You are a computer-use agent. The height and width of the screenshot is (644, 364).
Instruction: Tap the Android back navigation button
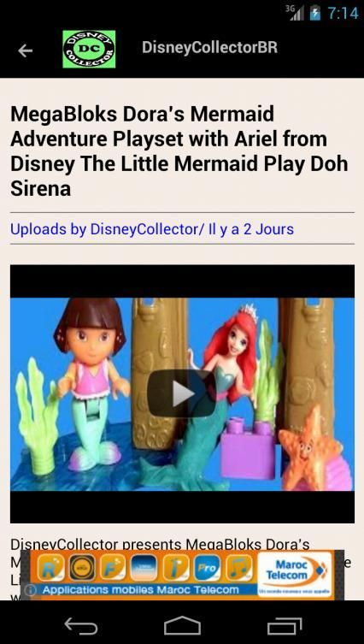click(81, 626)
